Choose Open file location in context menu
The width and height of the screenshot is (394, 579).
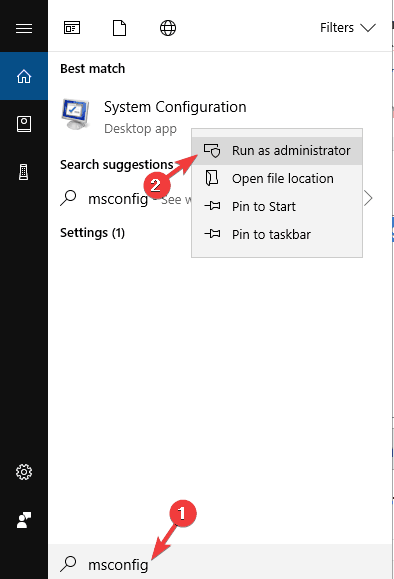point(277,179)
